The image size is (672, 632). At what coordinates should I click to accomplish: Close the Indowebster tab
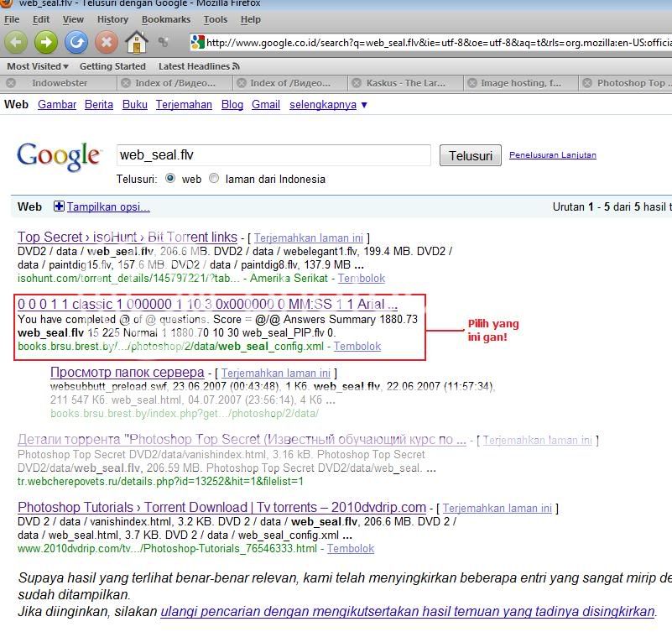pyautogui.click(x=11, y=83)
